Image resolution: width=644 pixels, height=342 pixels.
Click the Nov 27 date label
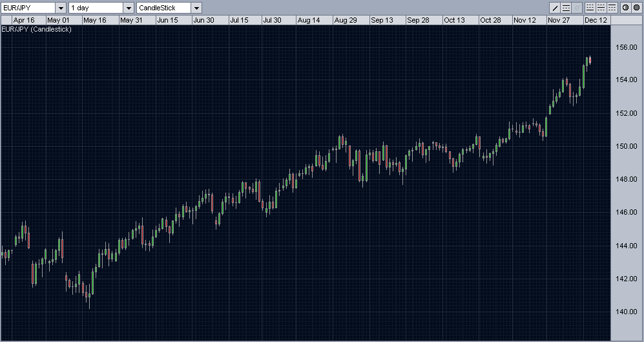tap(559, 20)
